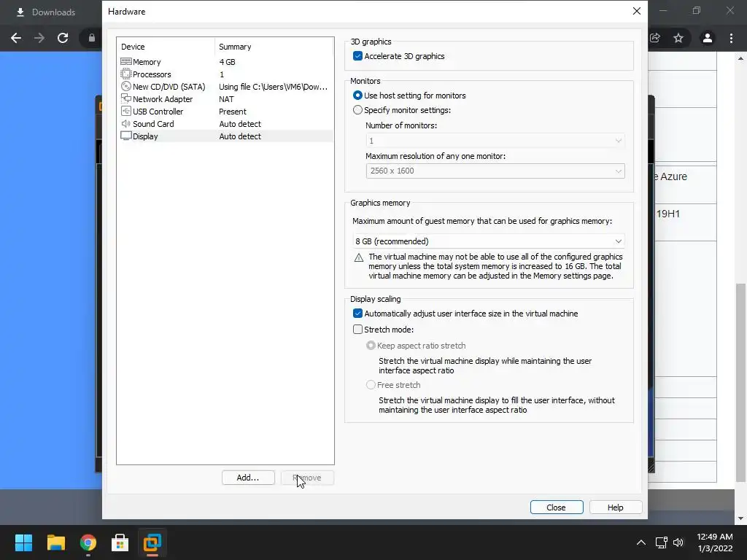Select the Display monitor icon
This screenshot has width=747, height=560.
125,136
